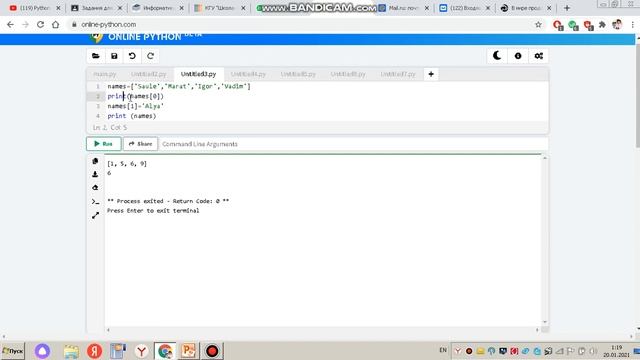Click the Bandicam record icon in taskbar
Image resolution: width=640 pixels, height=360 pixels.
click(212, 351)
